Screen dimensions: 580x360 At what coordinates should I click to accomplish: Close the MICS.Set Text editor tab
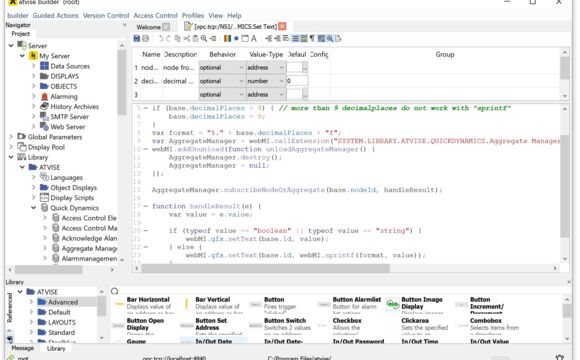(282, 26)
